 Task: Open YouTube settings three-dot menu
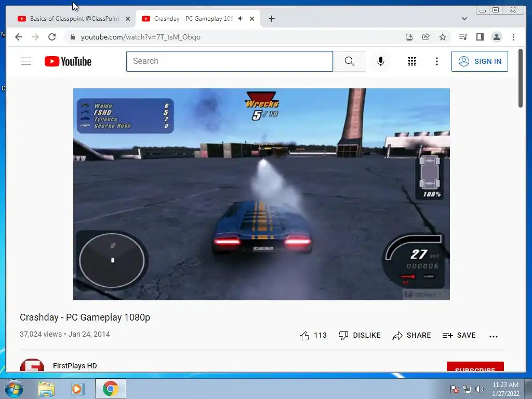click(437, 61)
